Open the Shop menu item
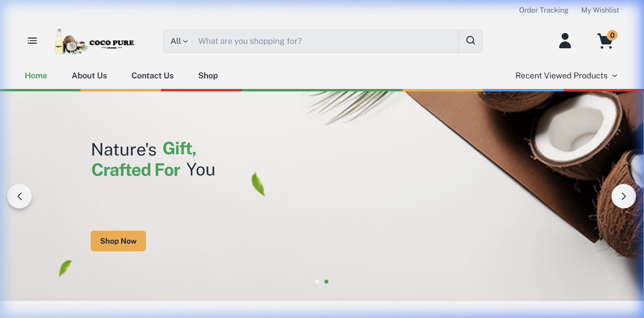The image size is (644, 318). coord(208,76)
